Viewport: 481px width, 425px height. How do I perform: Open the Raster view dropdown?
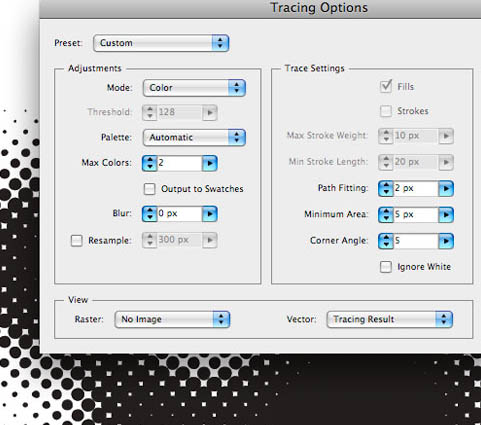(172, 319)
